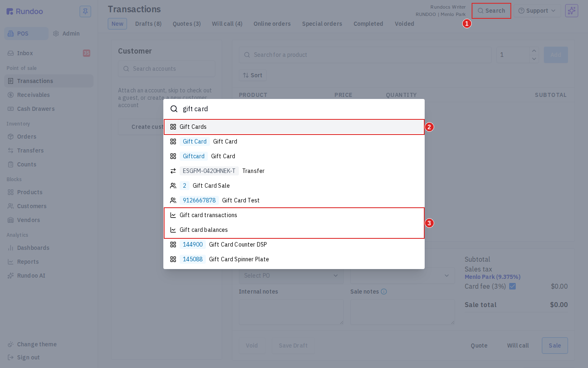
Task: Focus the gift card search field
Action: click(x=300, y=109)
